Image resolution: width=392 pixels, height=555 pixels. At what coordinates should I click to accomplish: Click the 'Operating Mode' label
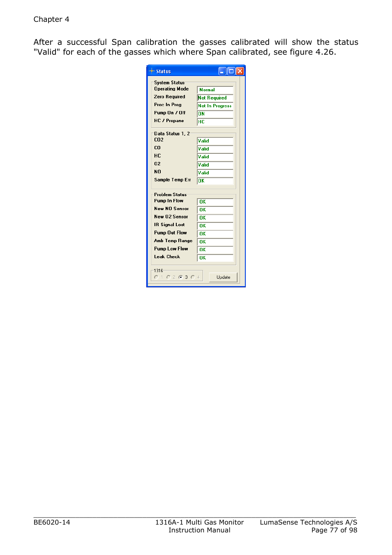point(171,89)
